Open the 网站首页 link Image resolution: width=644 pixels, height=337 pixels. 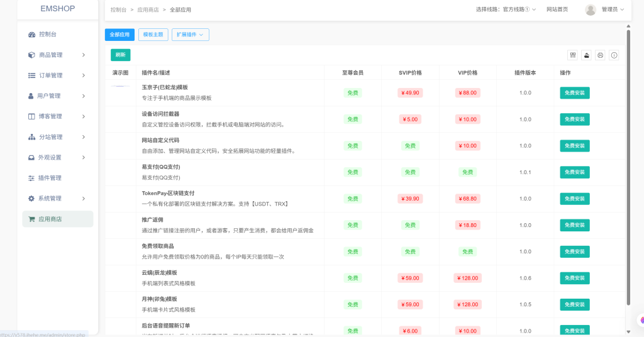557,9
